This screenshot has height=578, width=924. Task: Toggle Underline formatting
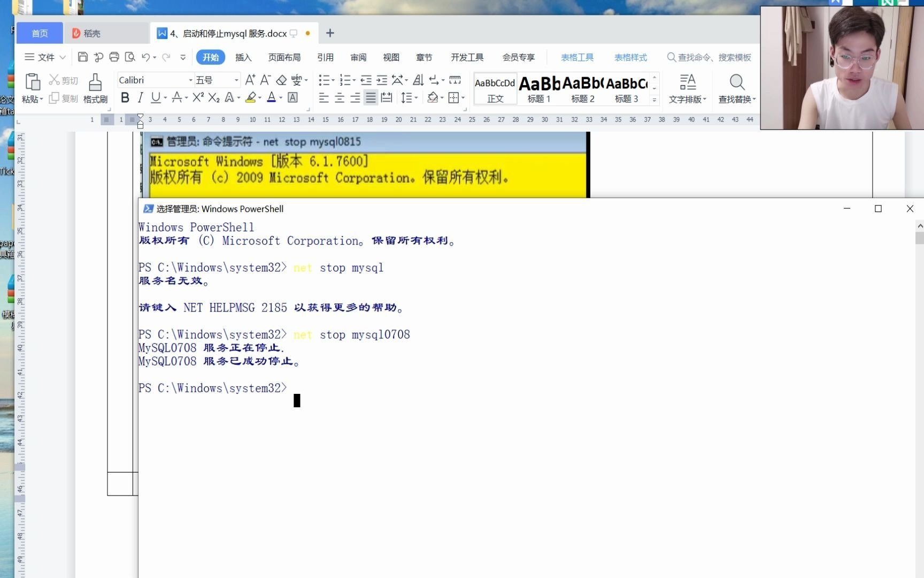(x=156, y=97)
